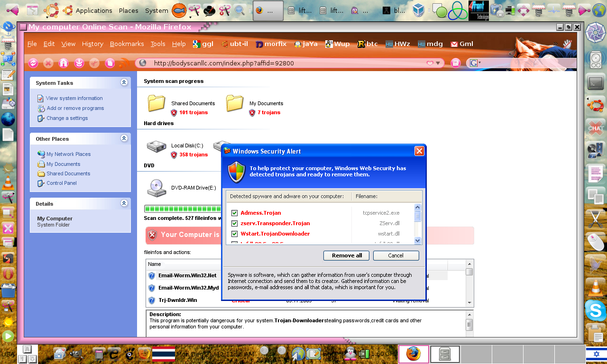The image size is (607, 364).
Task: Click the Firefox icon in the bottom taskbar
Action: [414, 354]
